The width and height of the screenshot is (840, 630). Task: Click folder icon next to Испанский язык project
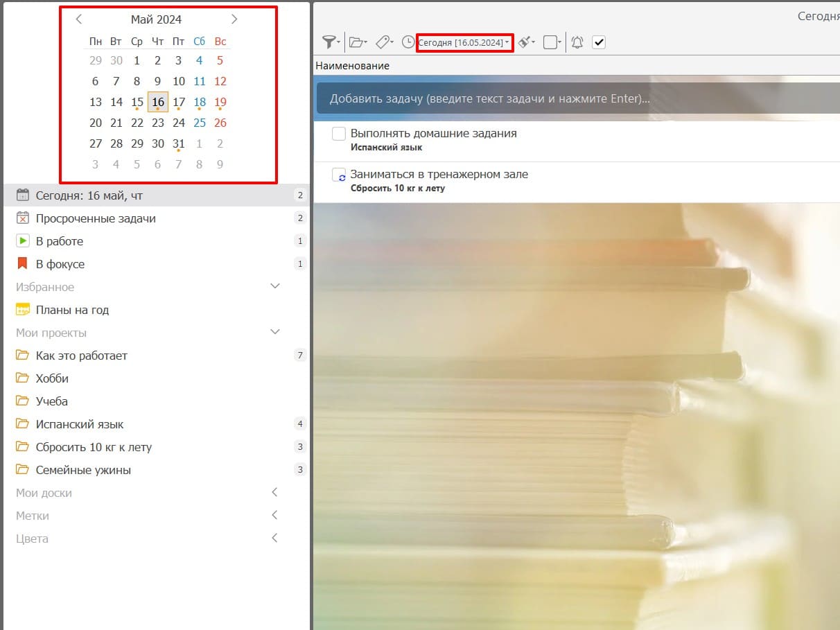click(x=23, y=424)
